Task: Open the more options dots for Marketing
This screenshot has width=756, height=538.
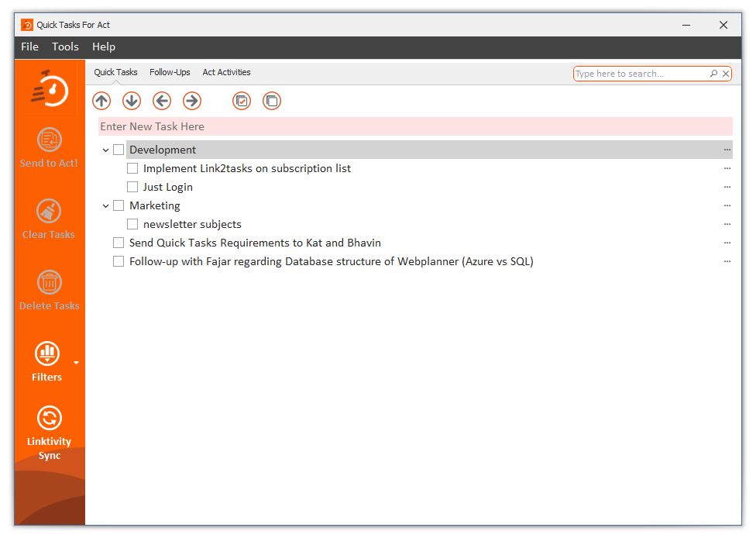Action: [x=727, y=205]
